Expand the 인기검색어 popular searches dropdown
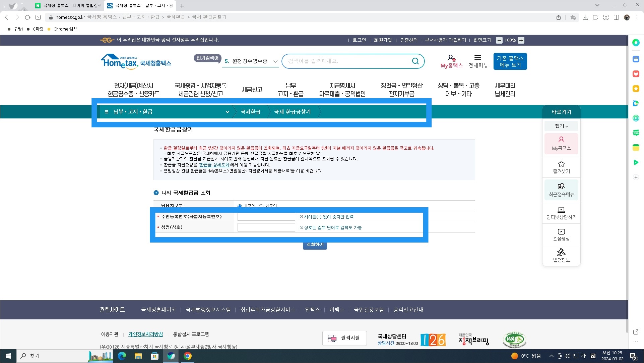The width and height of the screenshot is (644, 363). point(275,61)
